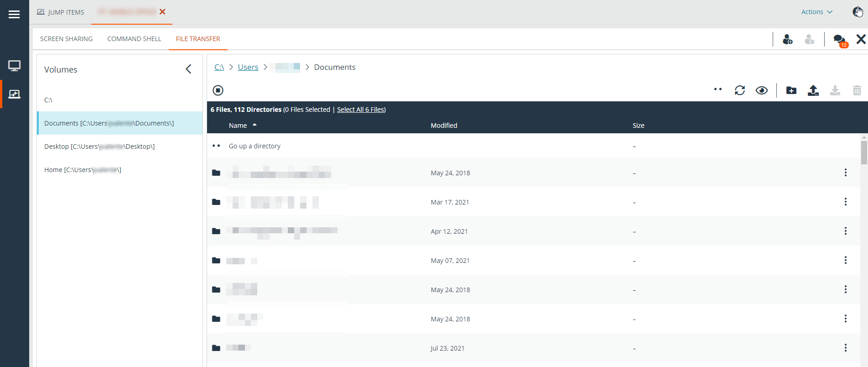The image size is (868, 367).
Task: Toggle show hidden files eye icon
Action: coord(761,90)
